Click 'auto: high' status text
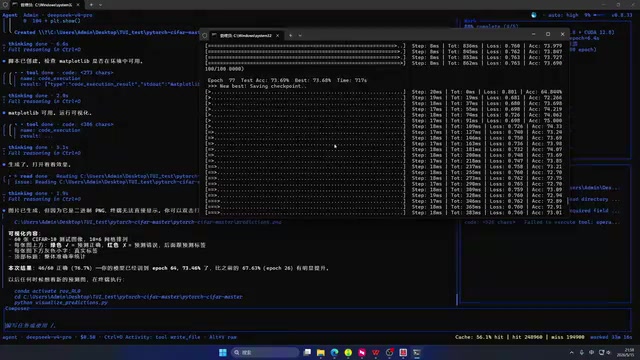The width and height of the screenshot is (640, 360). click(563, 15)
